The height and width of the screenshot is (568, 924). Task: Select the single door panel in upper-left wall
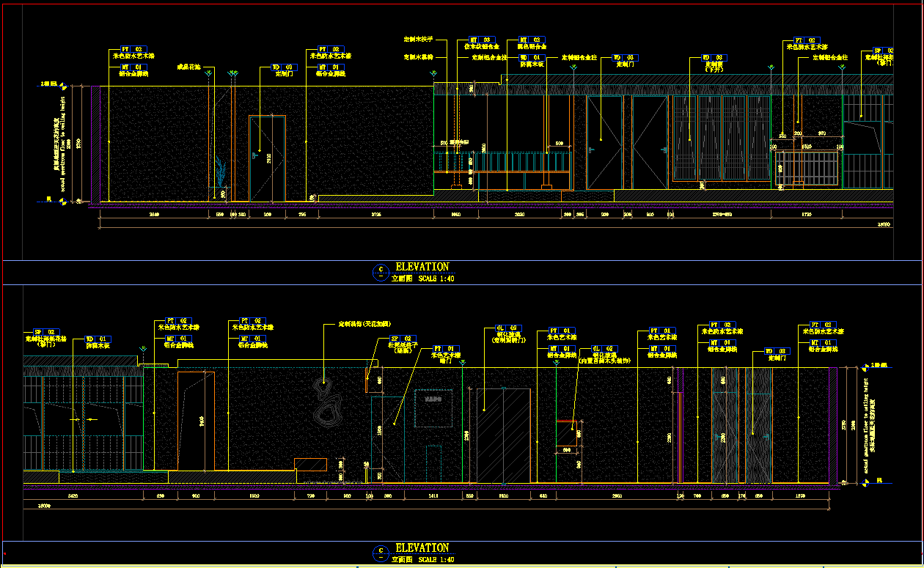[267, 158]
